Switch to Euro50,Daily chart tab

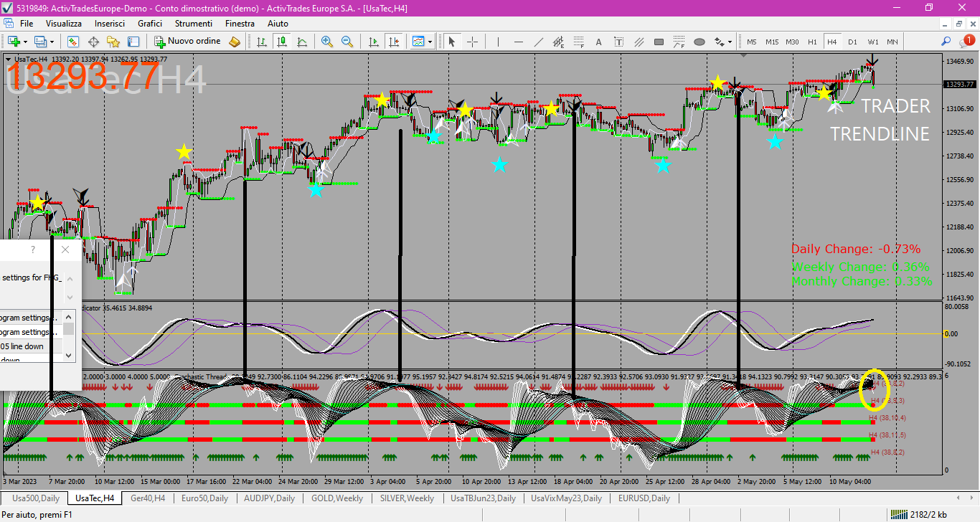pyautogui.click(x=204, y=498)
